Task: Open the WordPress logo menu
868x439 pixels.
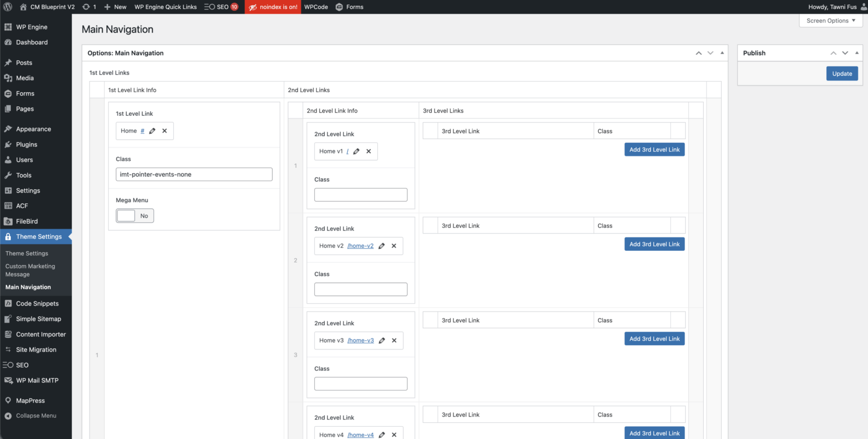Action: (x=8, y=7)
